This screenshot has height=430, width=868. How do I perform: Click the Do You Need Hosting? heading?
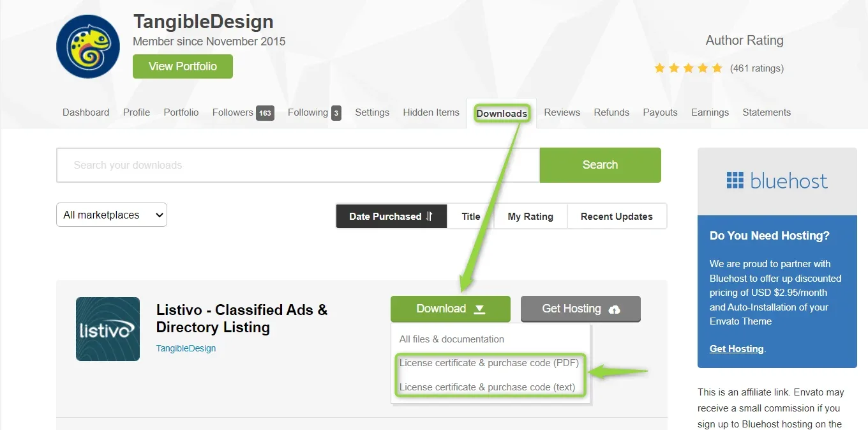[770, 236]
